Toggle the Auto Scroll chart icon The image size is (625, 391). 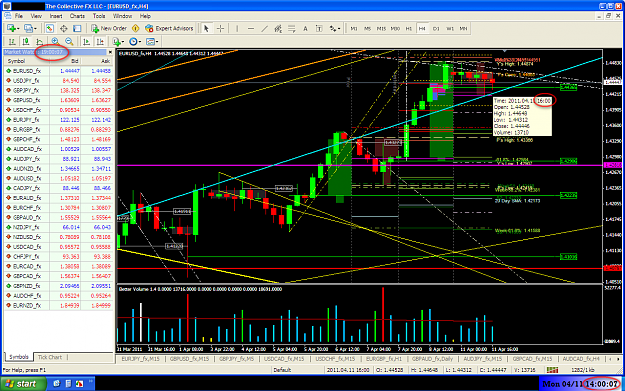[x=86, y=41]
